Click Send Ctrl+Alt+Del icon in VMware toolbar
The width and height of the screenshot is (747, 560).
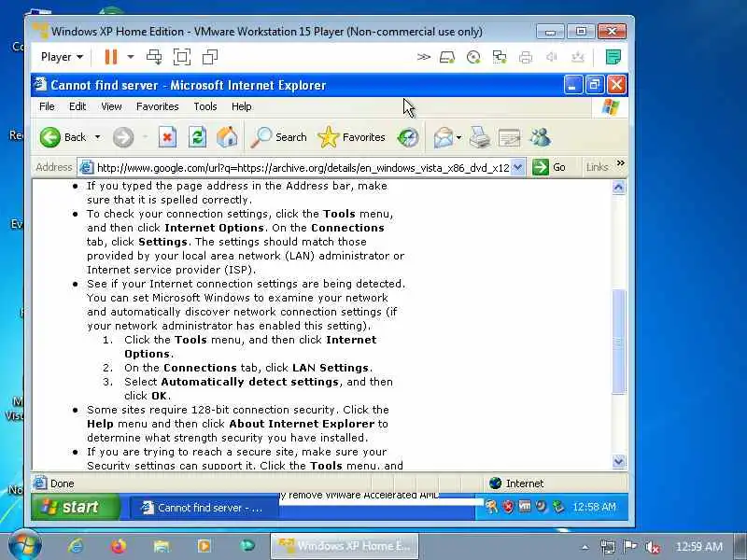(x=154, y=57)
